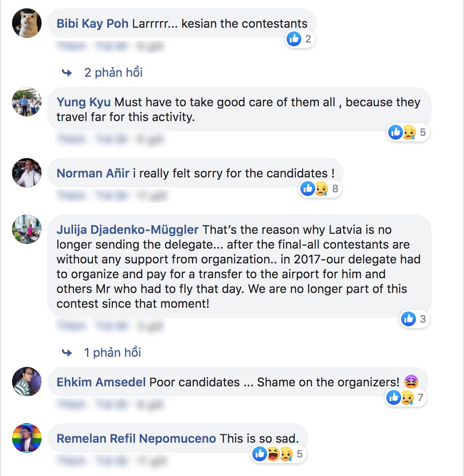Viewport: 464px width, 476px height.
Task: Open Norman Añir's profile link
Action: tap(93, 173)
